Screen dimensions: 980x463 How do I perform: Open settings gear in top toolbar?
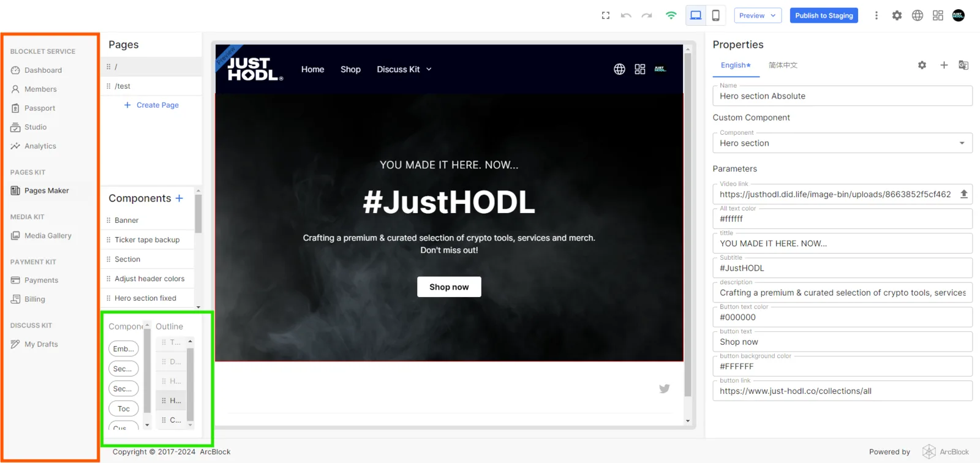tap(897, 15)
